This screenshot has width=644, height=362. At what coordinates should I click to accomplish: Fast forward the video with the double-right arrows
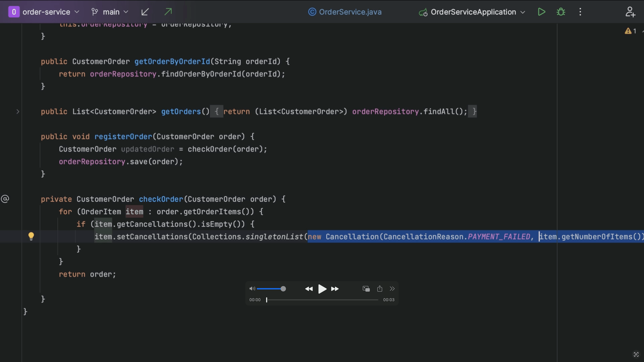tap(335, 289)
